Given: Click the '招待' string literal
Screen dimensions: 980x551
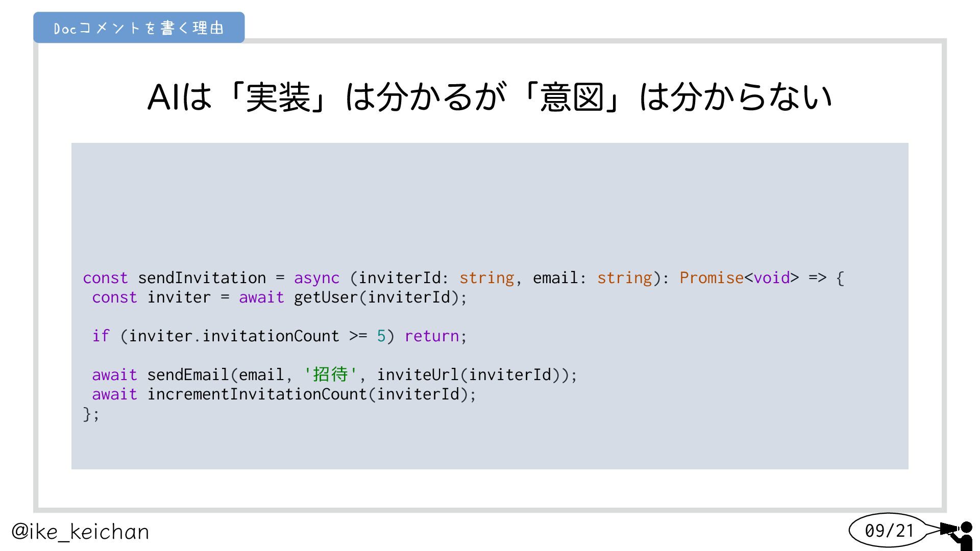Looking at the screenshot, I should (x=330, y=375).
